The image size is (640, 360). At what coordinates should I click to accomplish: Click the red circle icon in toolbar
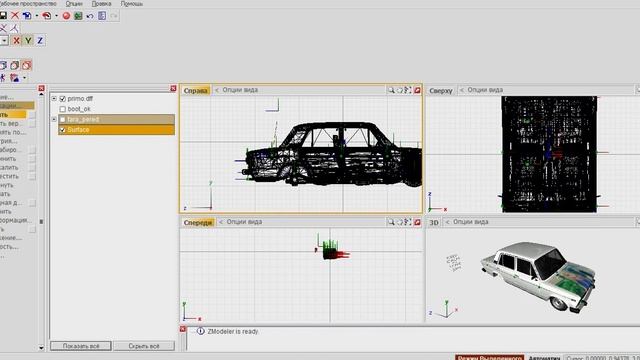coord(66,16)
